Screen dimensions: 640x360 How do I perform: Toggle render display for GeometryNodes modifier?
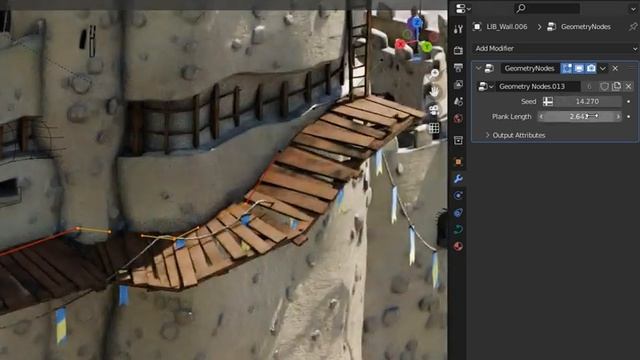click(591, 68)
